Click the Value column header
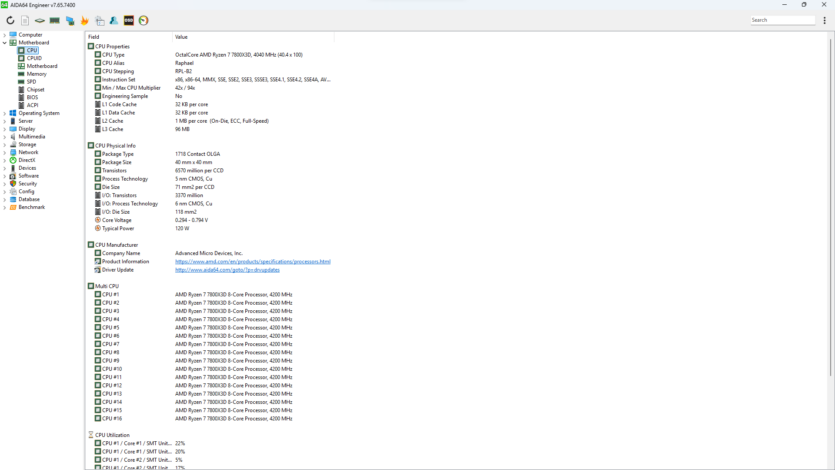 click(253, 37)
